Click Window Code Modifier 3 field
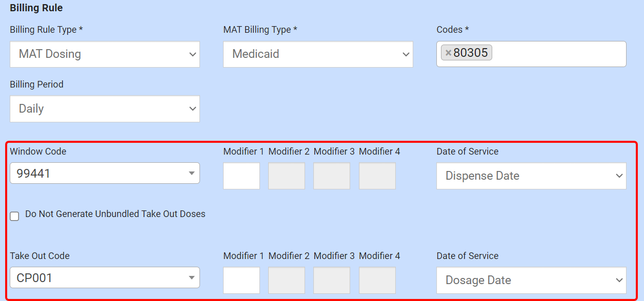 pyautogui.click(x=332, y=176)
